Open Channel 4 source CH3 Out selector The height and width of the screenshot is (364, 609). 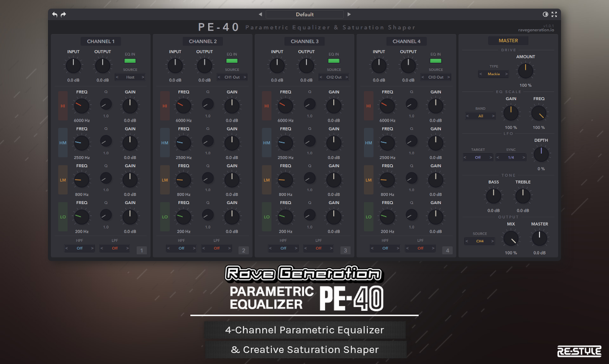436,77
